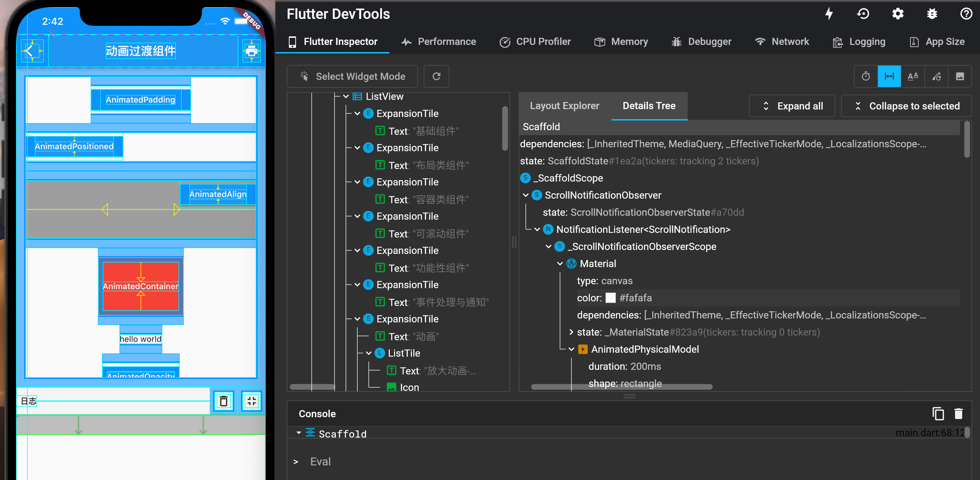Click Collapse to selected button

pos(906,106)
